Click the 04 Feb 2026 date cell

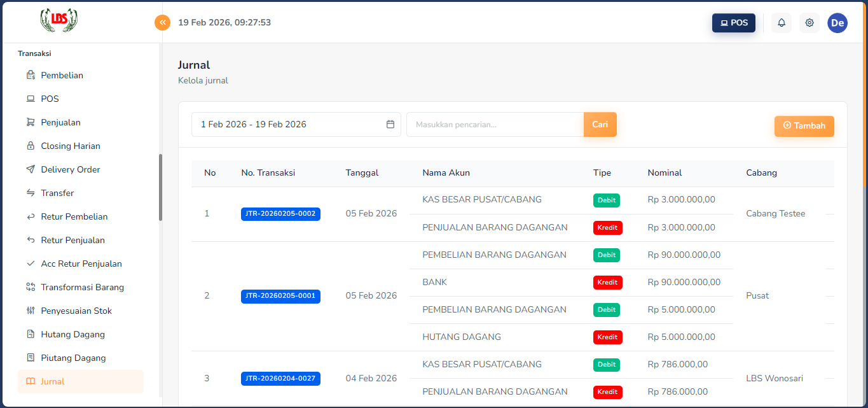[x=371, y=378]
